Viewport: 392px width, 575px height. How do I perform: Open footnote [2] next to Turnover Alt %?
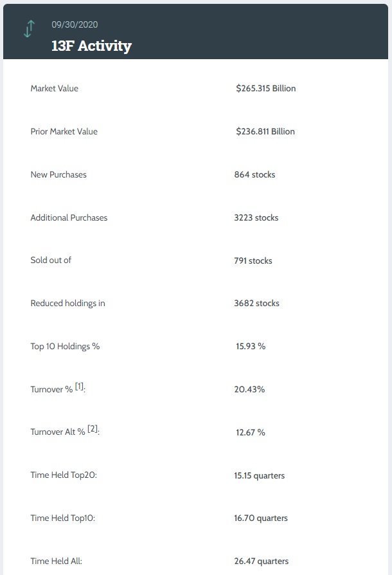(x=93, y=430)
